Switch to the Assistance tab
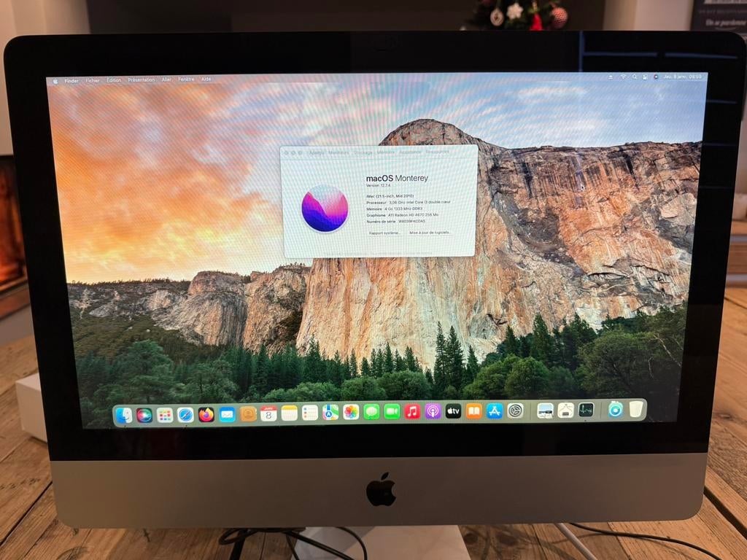The image size is (747, 560). [410, 152]
